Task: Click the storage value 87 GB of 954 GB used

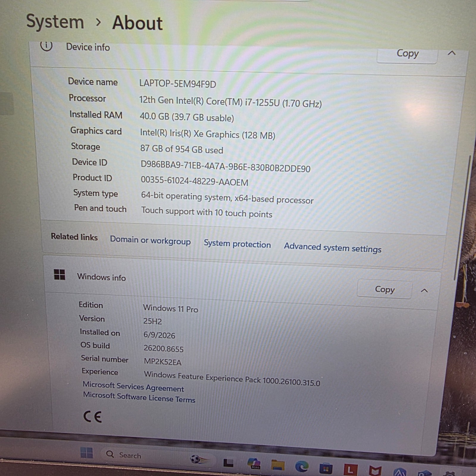Action: [x=182, y=149]
